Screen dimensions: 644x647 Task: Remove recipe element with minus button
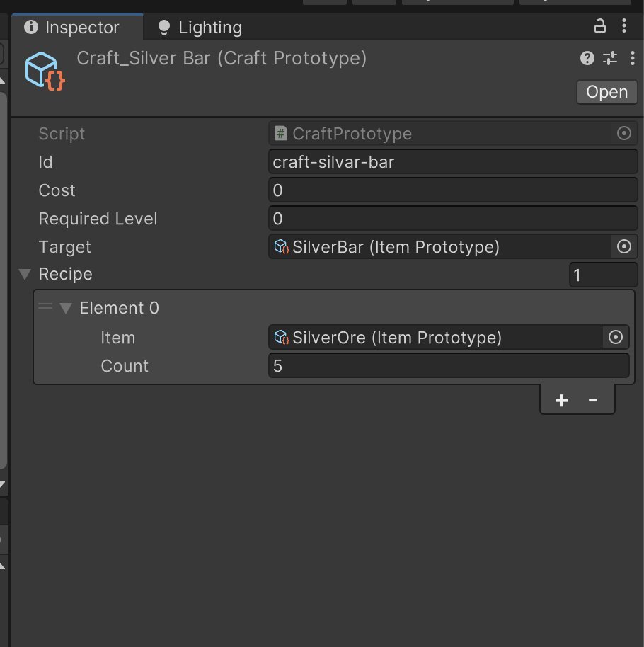593,401
